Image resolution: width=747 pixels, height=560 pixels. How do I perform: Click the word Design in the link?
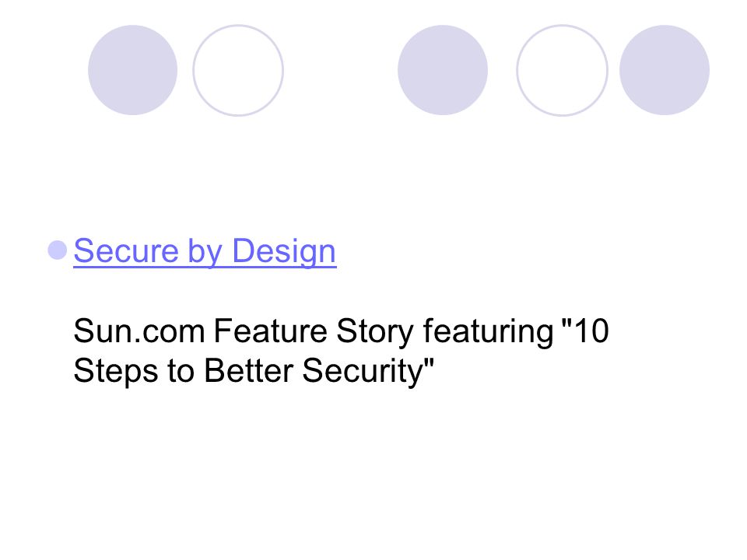(284, 251)
